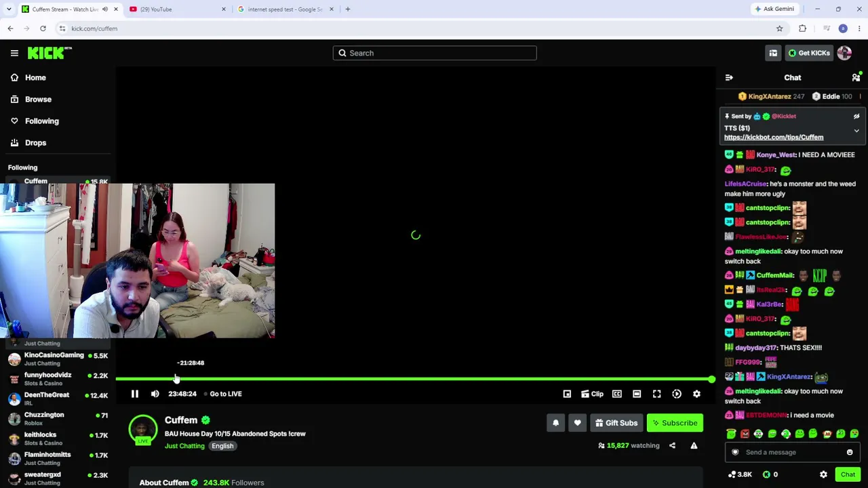Open DeenTheGreat followed channel
The image size is (868, 488).
pyautogui.click(x=58, y=399)
